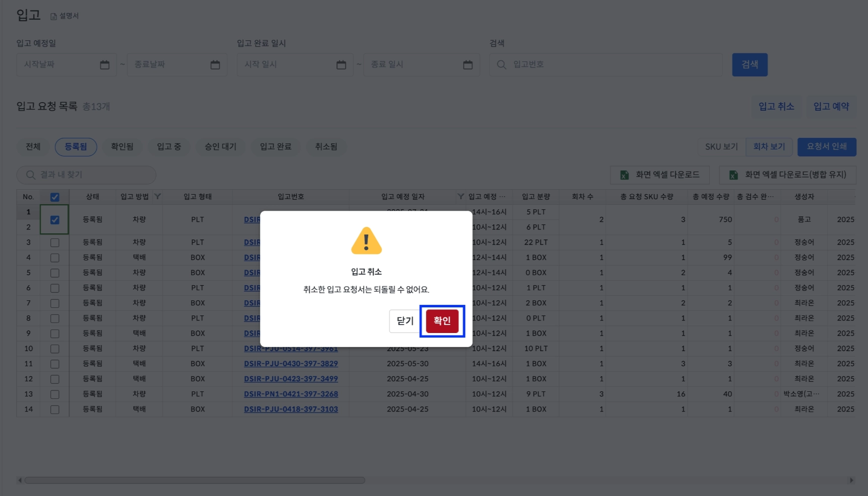868x496 pixels.
Task: Click the 입고번호 column header
Action: [x=291, y=197]
